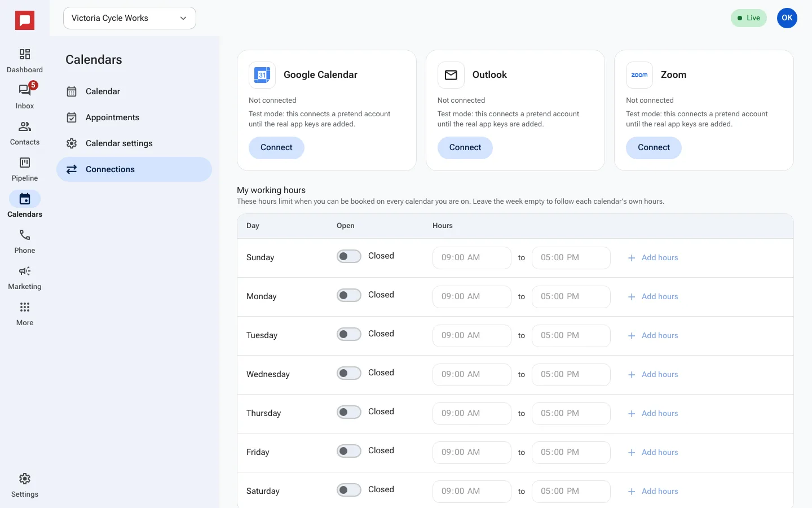Click the red chat app logo

[x=25, y=20]
